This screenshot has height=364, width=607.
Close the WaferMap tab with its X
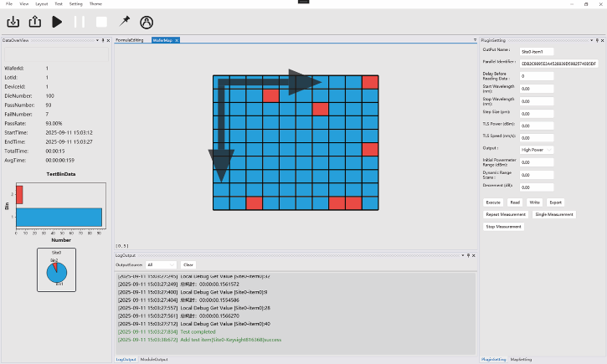177,40
